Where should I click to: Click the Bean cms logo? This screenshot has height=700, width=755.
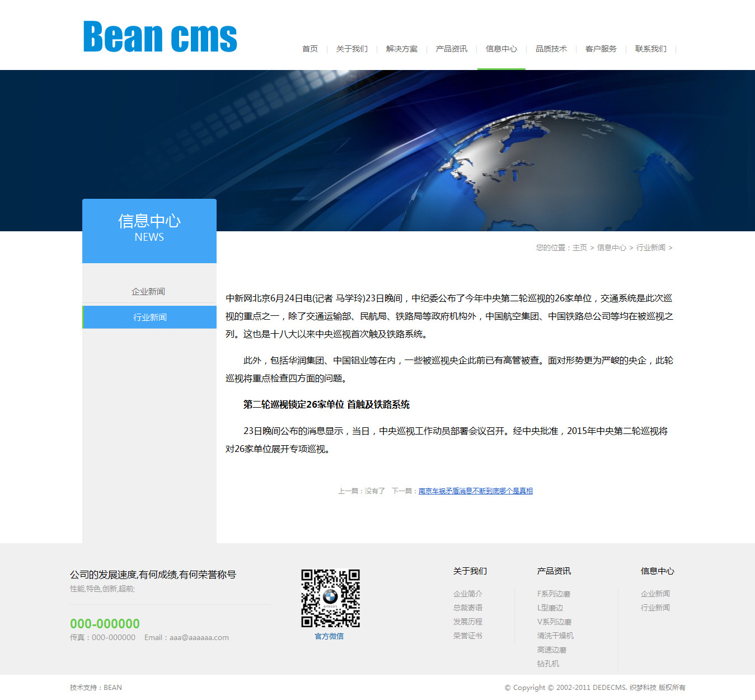[160, 37]
